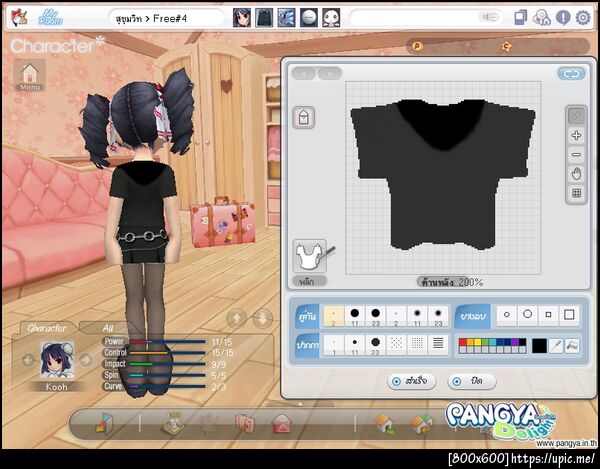Screen dimensions: 600x469
Task: Click the link button at editor top right
Action: tap(571, 74)
